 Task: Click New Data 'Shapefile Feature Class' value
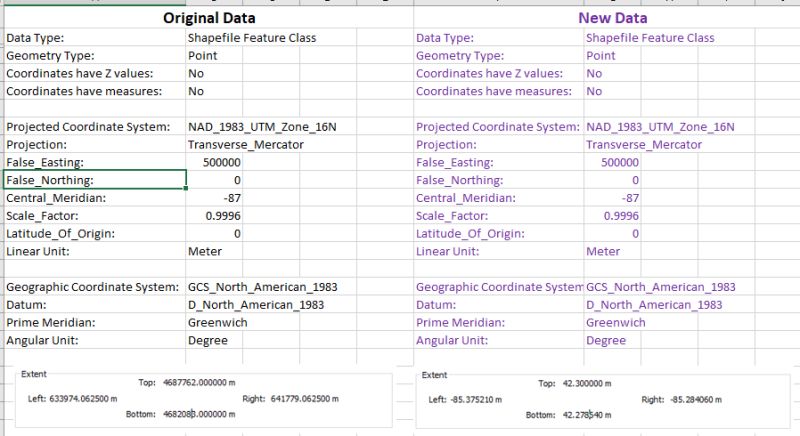[x=650, y=38]
